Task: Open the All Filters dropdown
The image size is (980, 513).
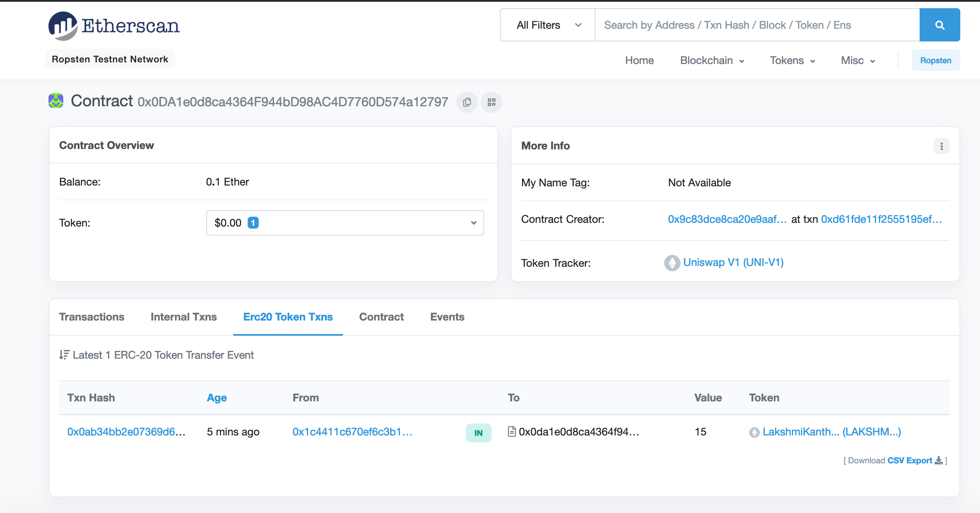Action: tap(548, 25)
